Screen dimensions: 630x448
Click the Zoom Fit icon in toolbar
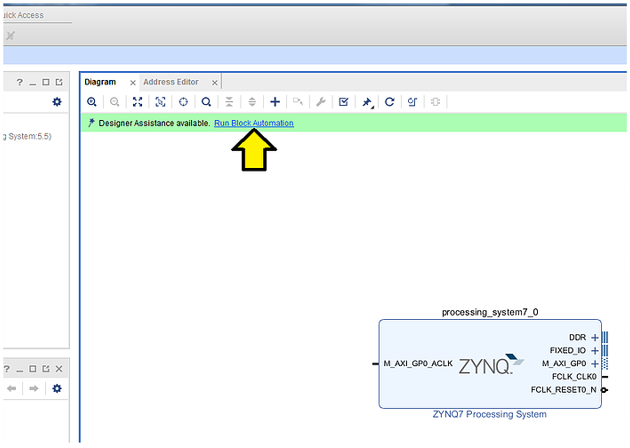[x=138, y=102]
